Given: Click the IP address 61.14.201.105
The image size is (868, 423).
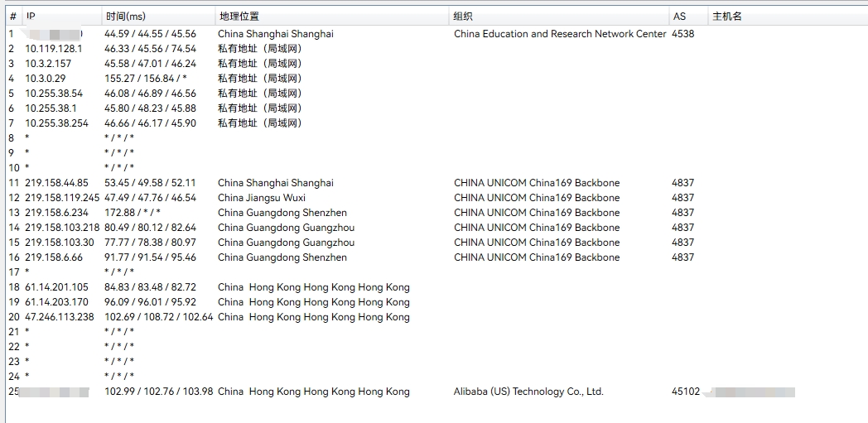Looking at the screenshot, I should click(x=56, y=287).
